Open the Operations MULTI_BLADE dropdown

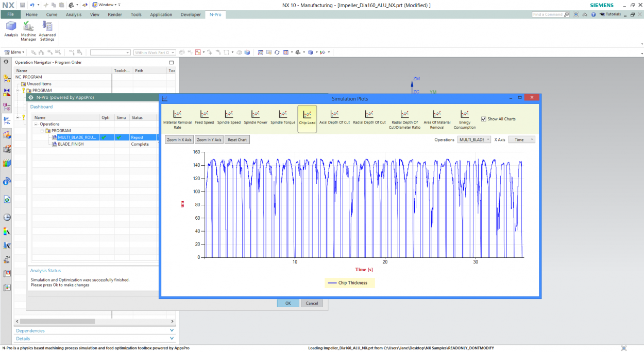click(473, 139)
